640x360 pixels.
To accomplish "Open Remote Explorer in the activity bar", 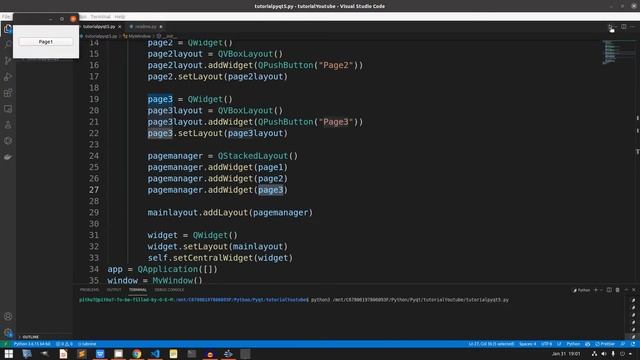I will pos(8,109).
